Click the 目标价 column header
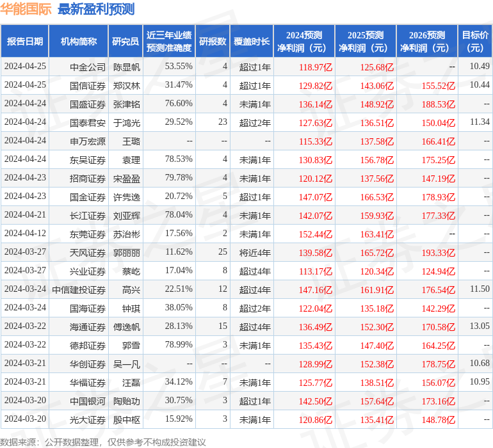 pyautogui.click(x=475, y=41)
